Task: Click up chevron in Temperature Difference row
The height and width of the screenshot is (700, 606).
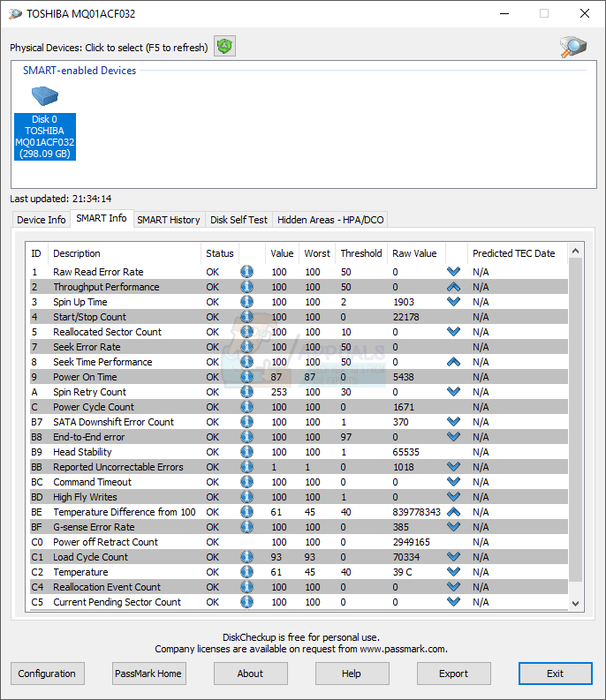Action: (x=453, y=512)
